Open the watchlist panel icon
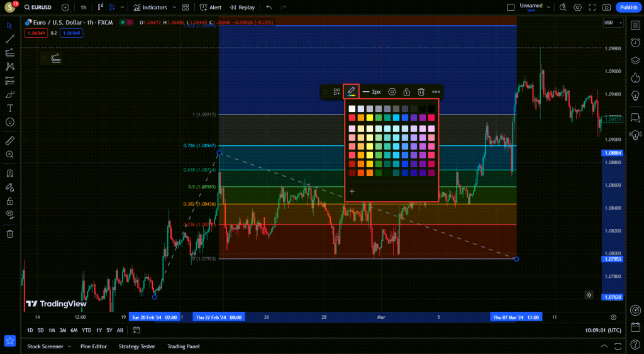Viewport: 644px width, 354px height. pyautogui.click(x=635, y=25)
